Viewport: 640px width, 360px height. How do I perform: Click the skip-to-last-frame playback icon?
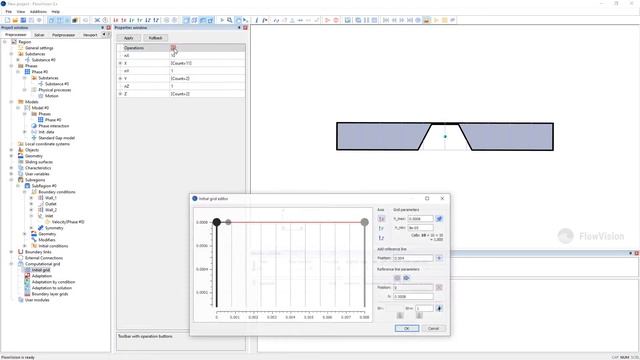point(410,20)
